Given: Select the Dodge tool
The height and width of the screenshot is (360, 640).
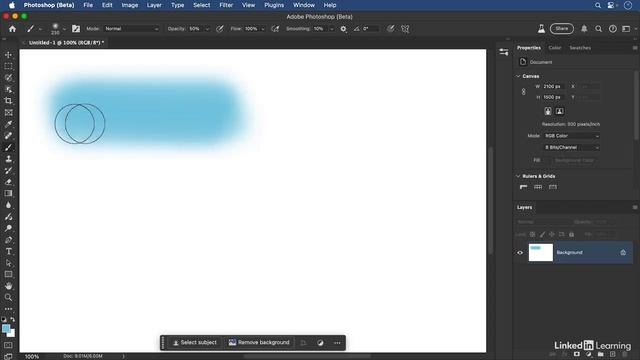Looking at the screenshot, I should coord(8,228).
